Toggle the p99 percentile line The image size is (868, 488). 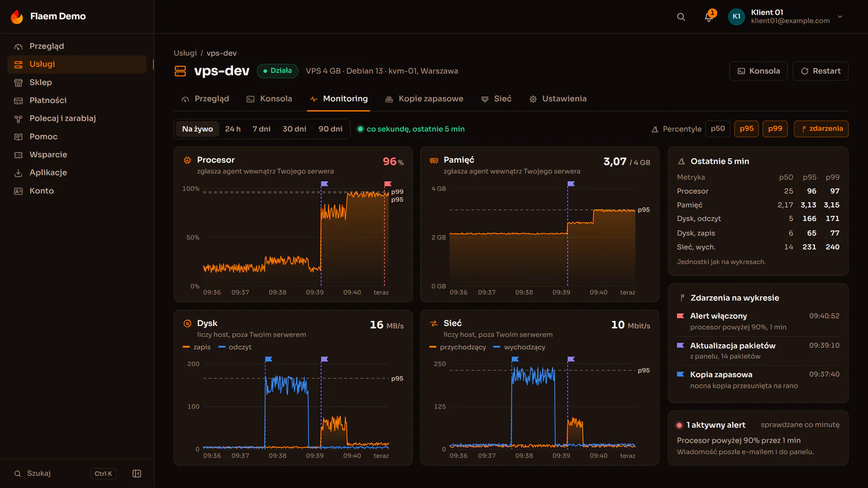coord(775,129)
